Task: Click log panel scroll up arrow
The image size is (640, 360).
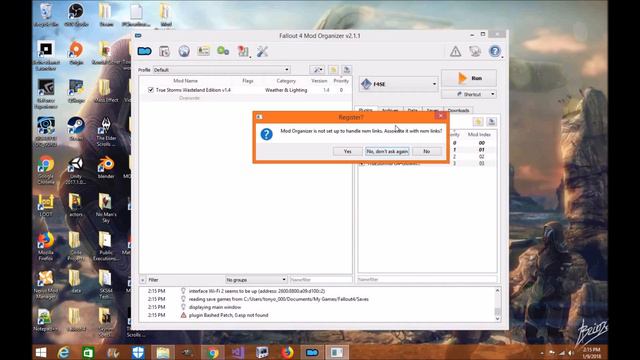Action: coord(498,291)
